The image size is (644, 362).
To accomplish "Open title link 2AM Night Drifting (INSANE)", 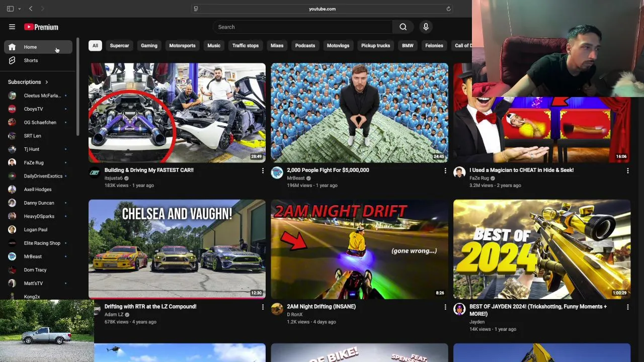I will pos(321,306).
